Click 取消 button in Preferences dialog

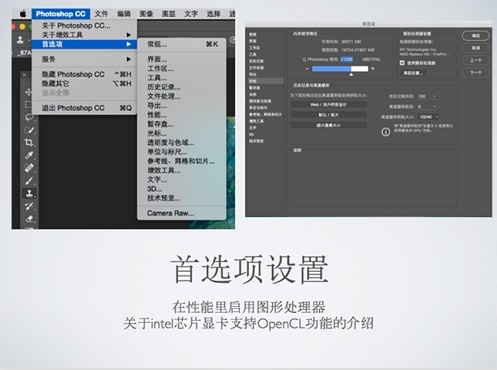point(476,48)
